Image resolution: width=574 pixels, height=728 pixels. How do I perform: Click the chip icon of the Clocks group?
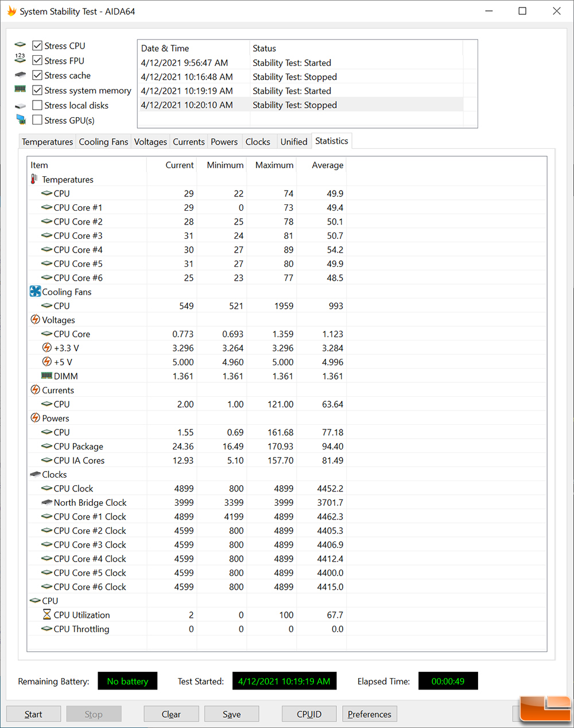pos(35,474)
